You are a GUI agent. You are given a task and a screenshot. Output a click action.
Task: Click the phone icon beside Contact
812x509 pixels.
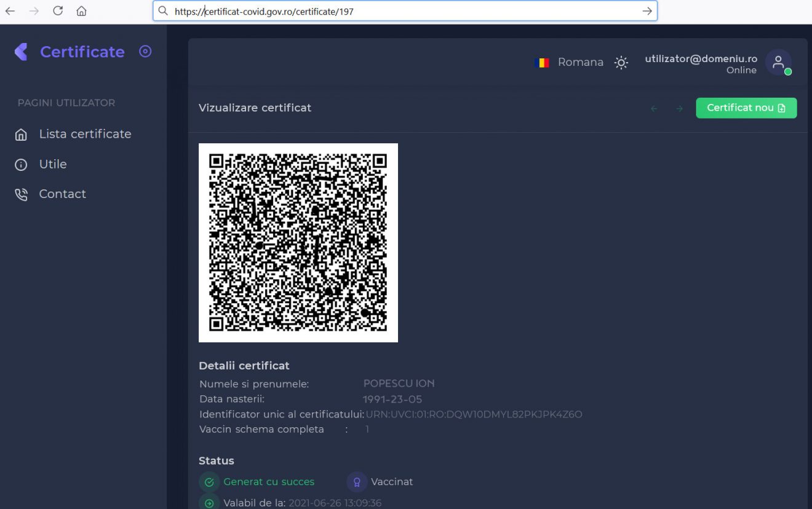(x=21, y=195)
